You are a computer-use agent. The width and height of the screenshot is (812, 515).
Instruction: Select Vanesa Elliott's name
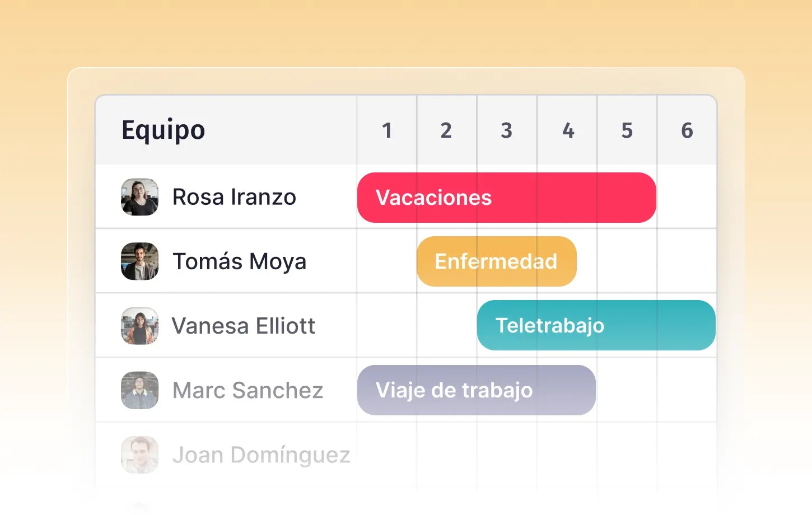coord(244,326)
